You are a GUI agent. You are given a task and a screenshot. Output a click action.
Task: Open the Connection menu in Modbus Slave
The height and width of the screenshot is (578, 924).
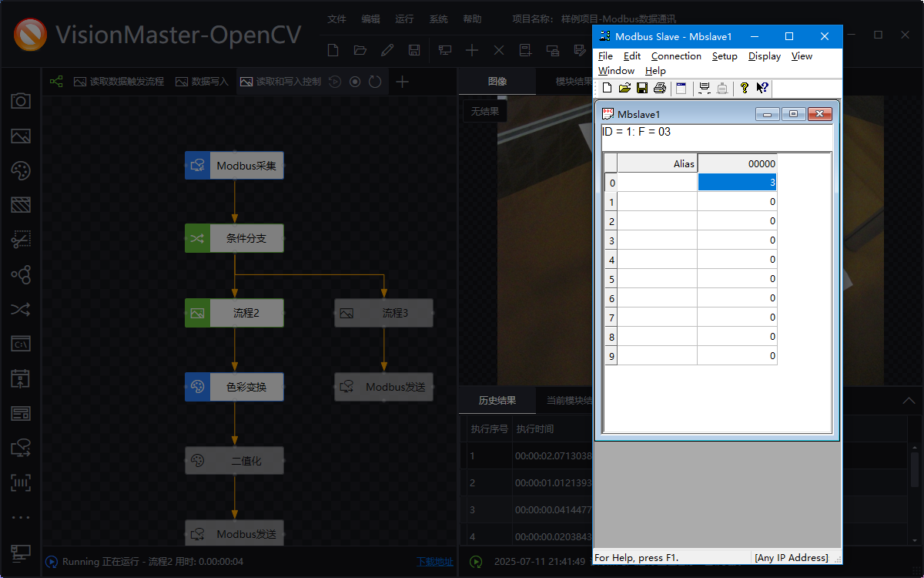pos(676,55)
